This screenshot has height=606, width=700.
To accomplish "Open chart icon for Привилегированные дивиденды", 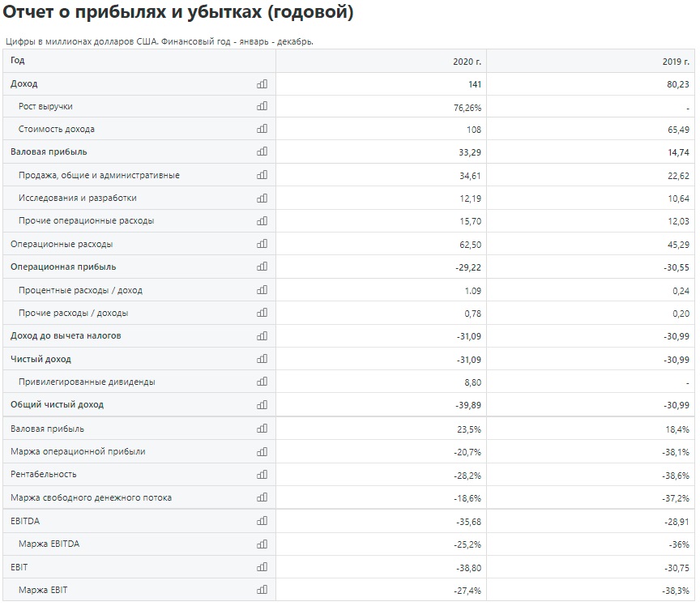I will coord(262,382).
